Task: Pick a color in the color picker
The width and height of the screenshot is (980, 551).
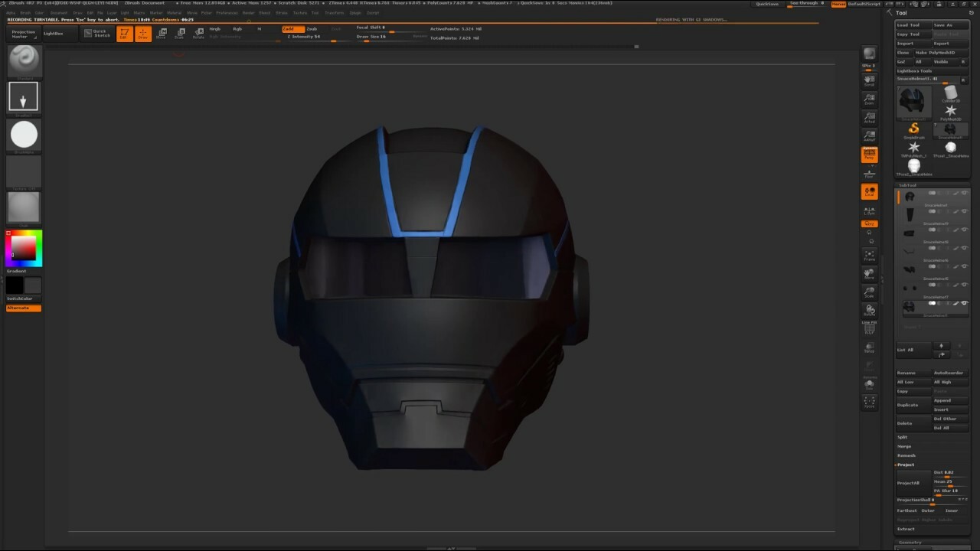Action: click(23, 248)
